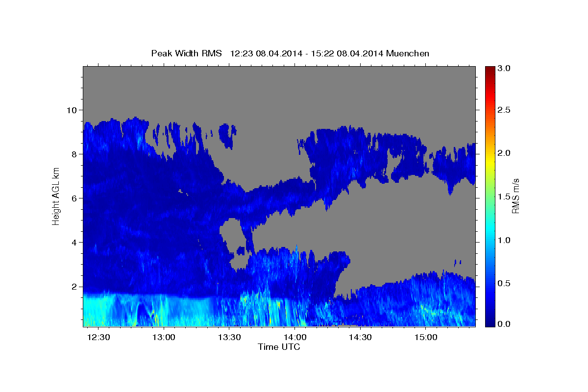This screenshot has width=588, height=392.
Task: Click the 14:00 time tick label
Action: point(294,338)
